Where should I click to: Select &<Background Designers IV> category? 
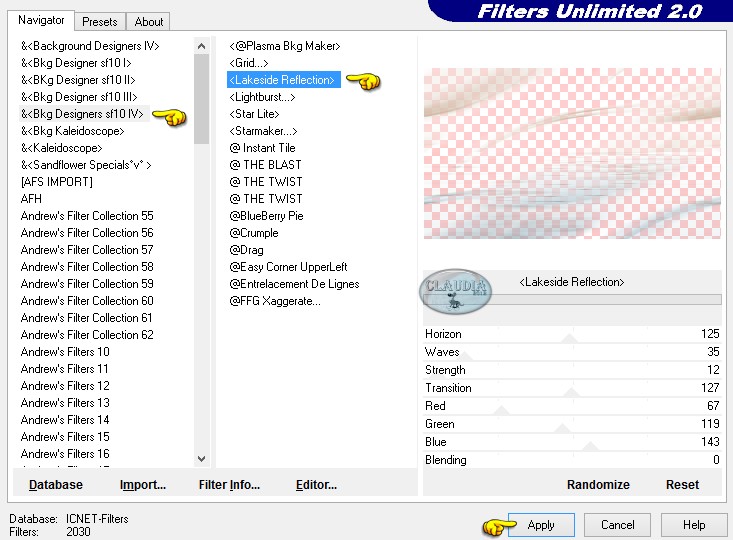click(90, 46)
